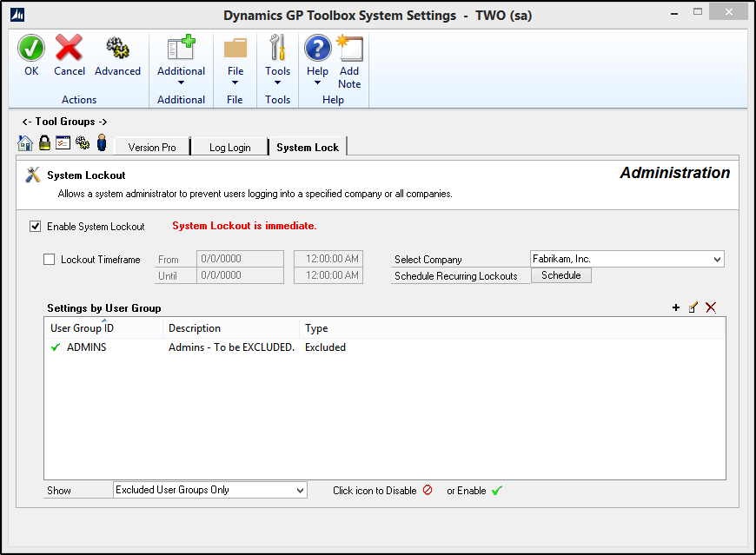Open the checklist window tool group icon
The image size is (756, 555).
(x=63, y=143)
